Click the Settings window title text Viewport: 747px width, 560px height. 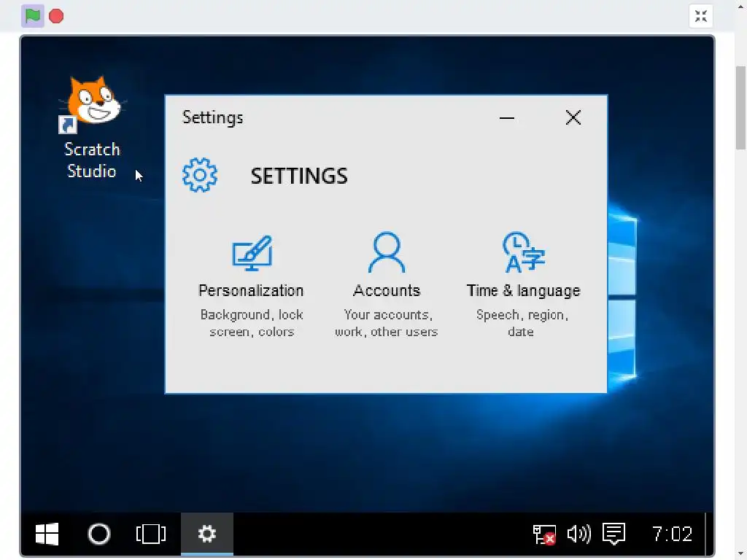tap(212, 117)
